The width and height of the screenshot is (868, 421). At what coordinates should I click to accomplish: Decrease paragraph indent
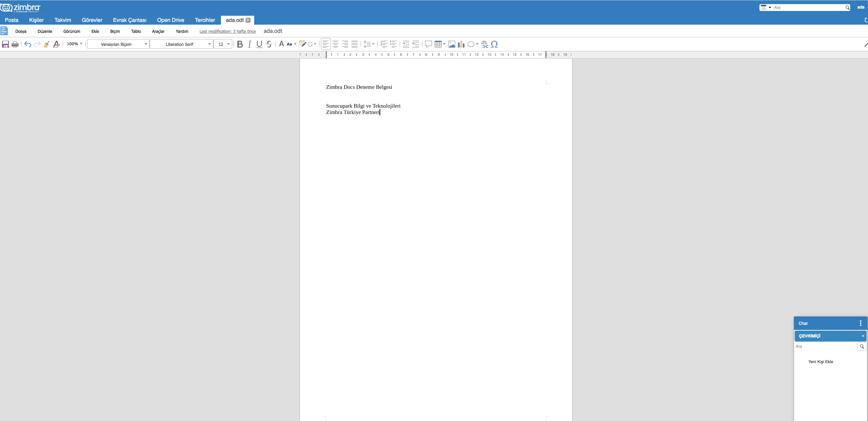coord(416,44)
